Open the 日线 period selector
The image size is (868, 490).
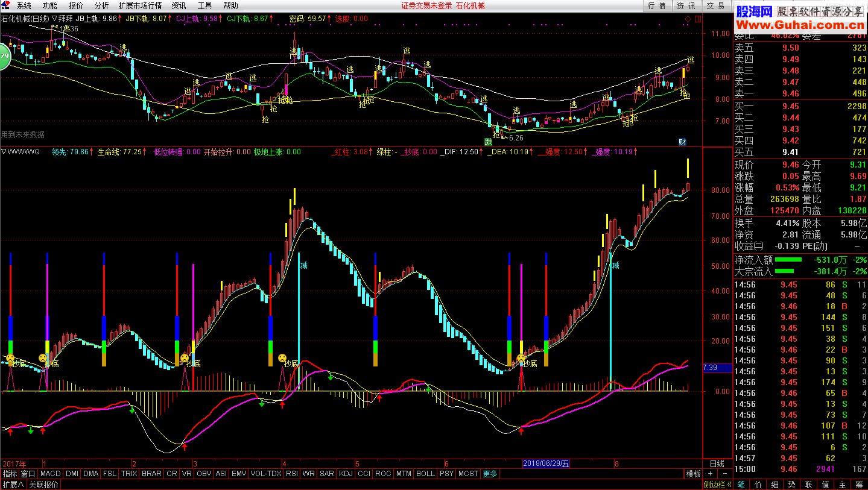pos(717,463)
